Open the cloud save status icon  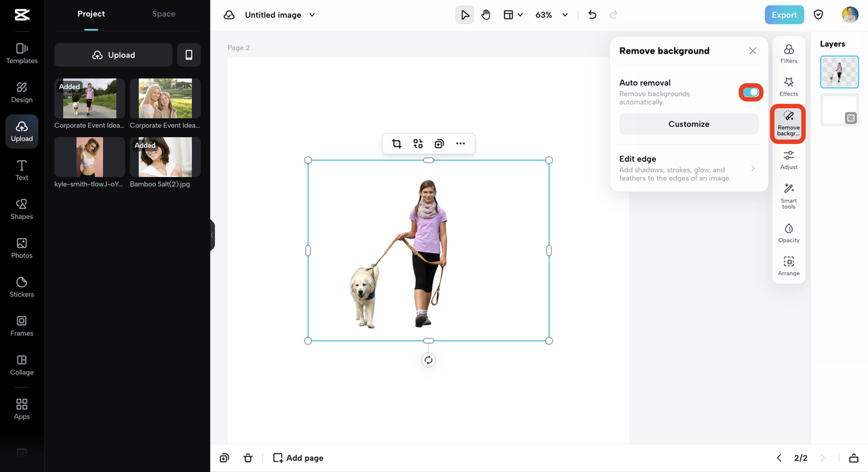click(229, 15)
